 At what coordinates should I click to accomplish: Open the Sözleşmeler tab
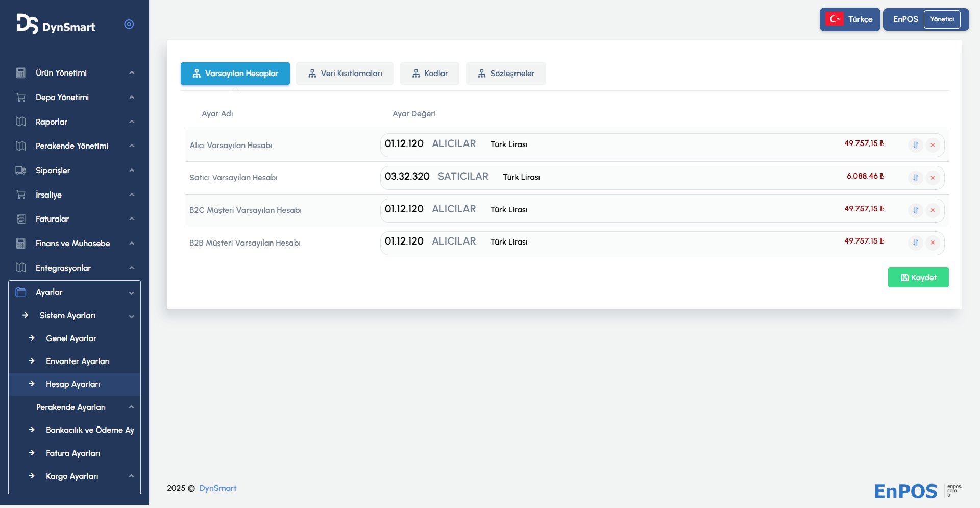click(x=506, y=74)
